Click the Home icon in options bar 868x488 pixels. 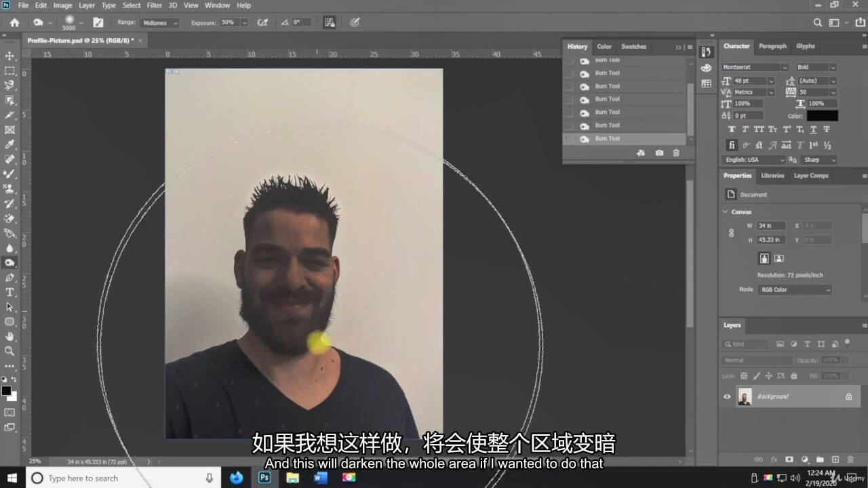point(14,22)
